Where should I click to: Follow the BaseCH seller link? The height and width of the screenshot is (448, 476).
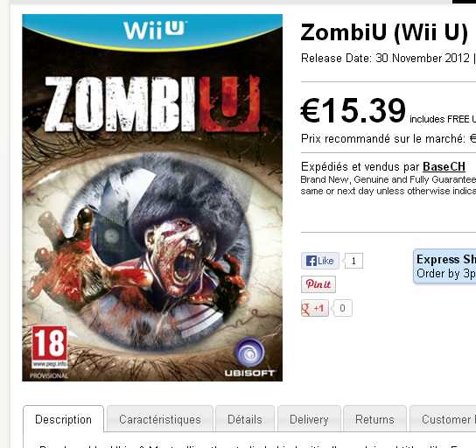[444, 166]
